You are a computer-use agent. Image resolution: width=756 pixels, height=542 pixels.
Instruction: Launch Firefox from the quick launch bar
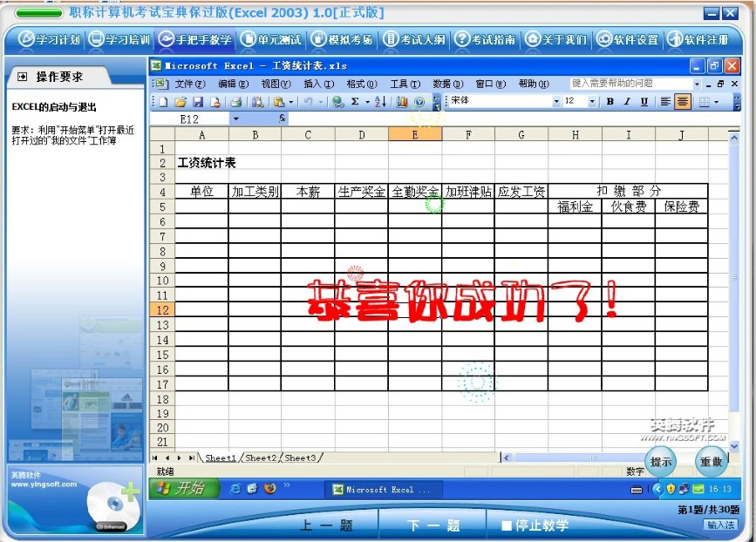tap(270, 489)
